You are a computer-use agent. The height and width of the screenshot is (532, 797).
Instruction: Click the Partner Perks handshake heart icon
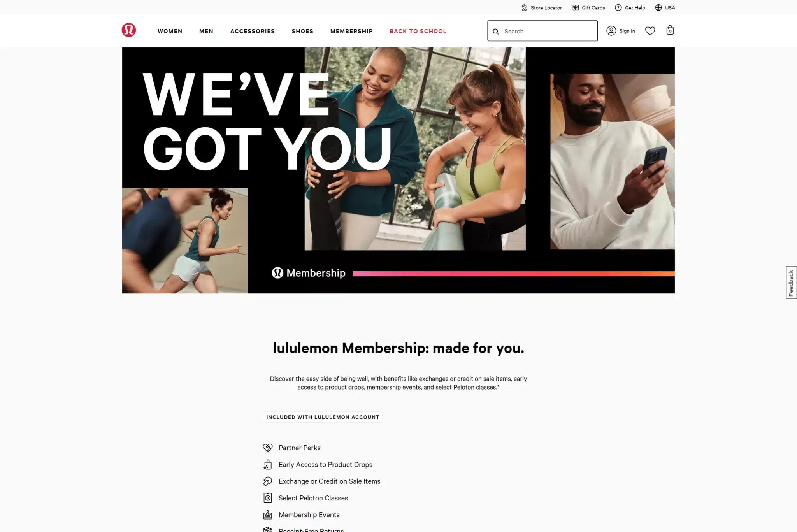(268, 448)
